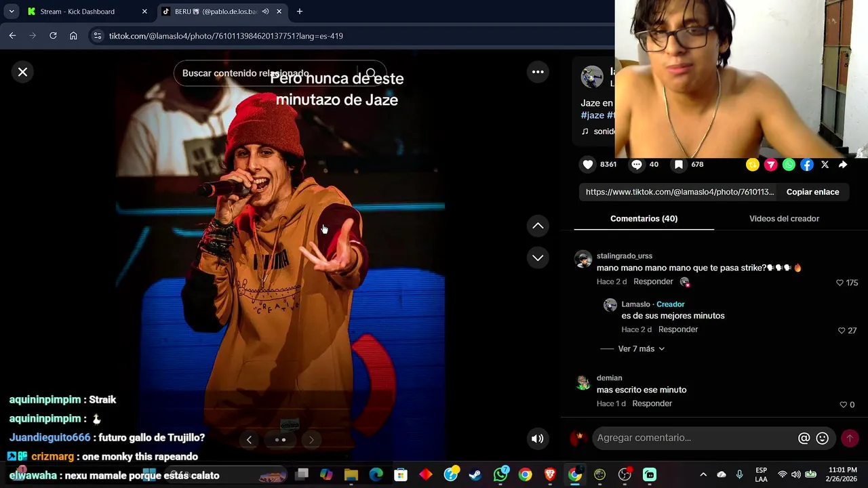Like stalingrado_urss comment with 175 likes
Viewport: 868px width, 488px height.
(840, 283)
